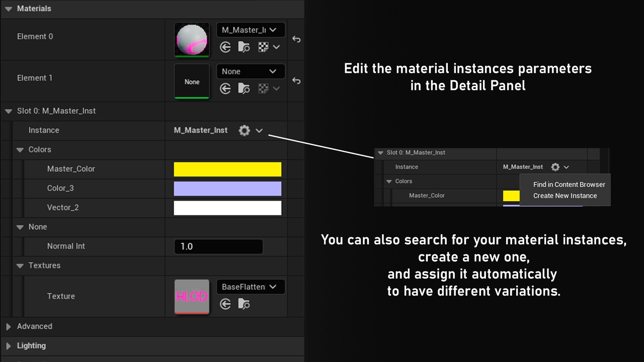Image resolution: width=644 pixels, height=362 pixels.
Task: Click the Master_Color parameter label
Action: tap(71, 169)
